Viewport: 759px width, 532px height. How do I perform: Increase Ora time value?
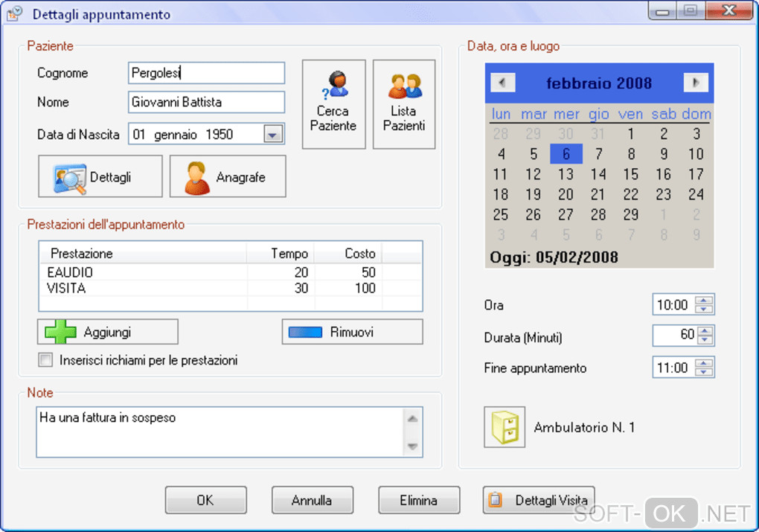704,300
